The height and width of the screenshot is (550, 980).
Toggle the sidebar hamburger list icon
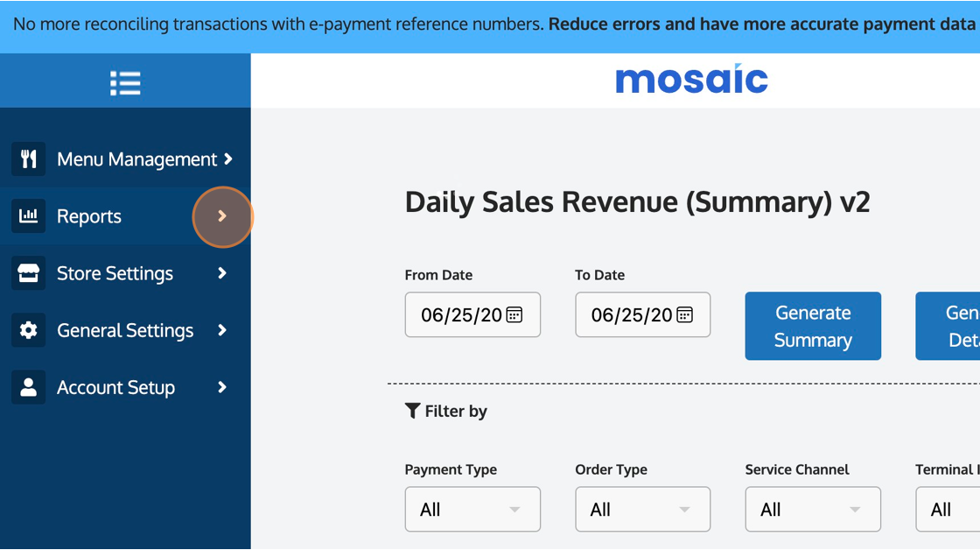pos(125,82)
